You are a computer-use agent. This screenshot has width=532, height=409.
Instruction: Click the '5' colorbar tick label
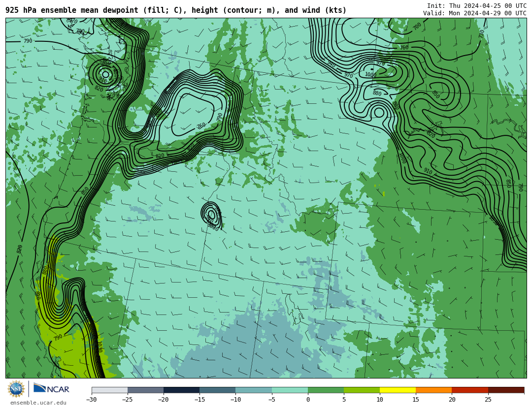[x=344, y=400]
